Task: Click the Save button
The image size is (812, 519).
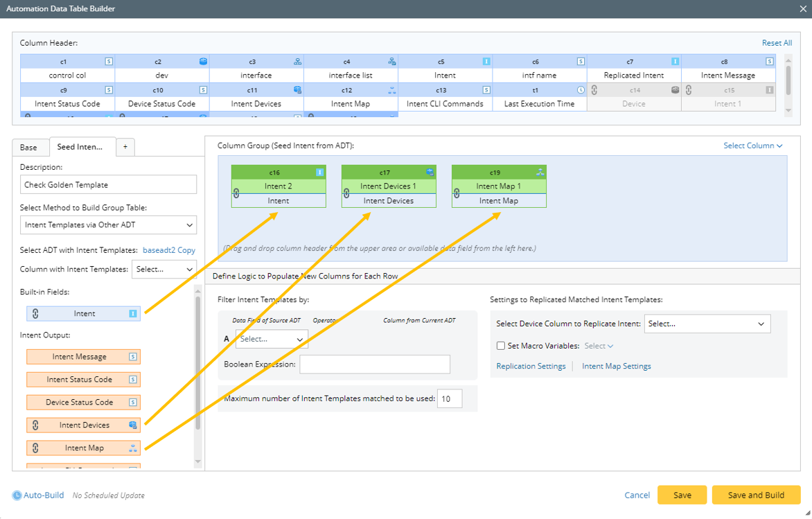Action: pos(682,495)
